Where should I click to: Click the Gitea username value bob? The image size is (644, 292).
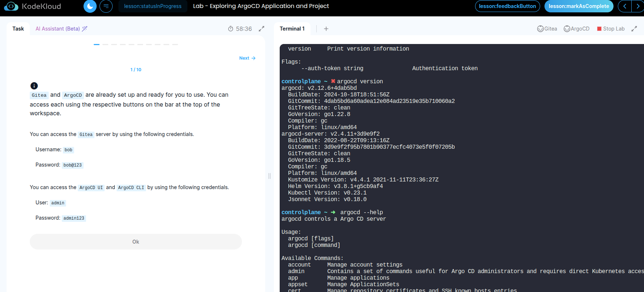tap(68, 150)
